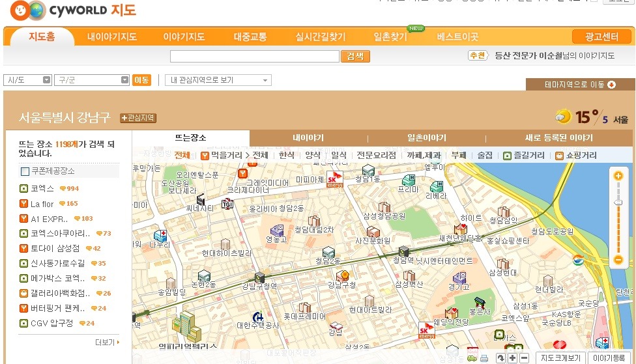Click the square plus button below map
The height and width of the screenshot is (364, 636).
pos(513,358)
